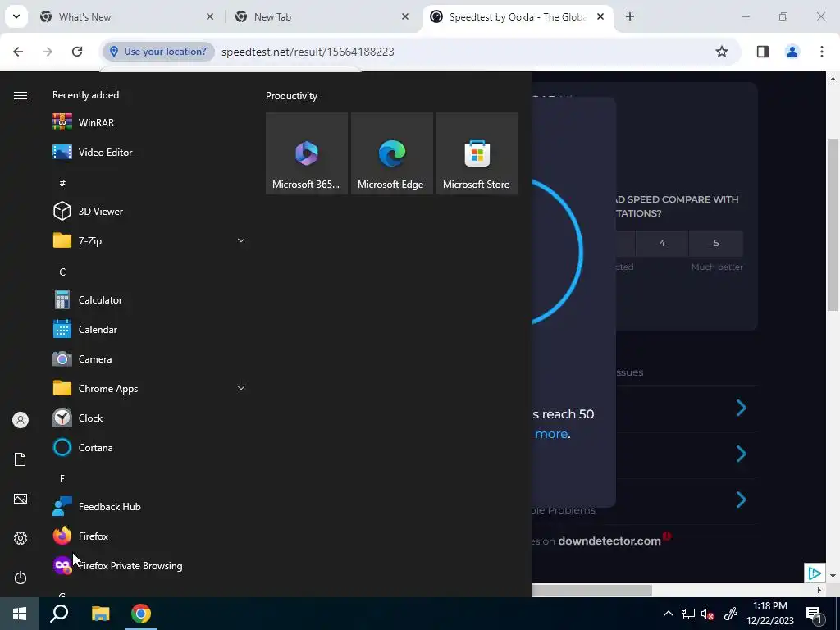Open the notification center icon
This screenshot has height=630, width=840.
coord(815,614)
